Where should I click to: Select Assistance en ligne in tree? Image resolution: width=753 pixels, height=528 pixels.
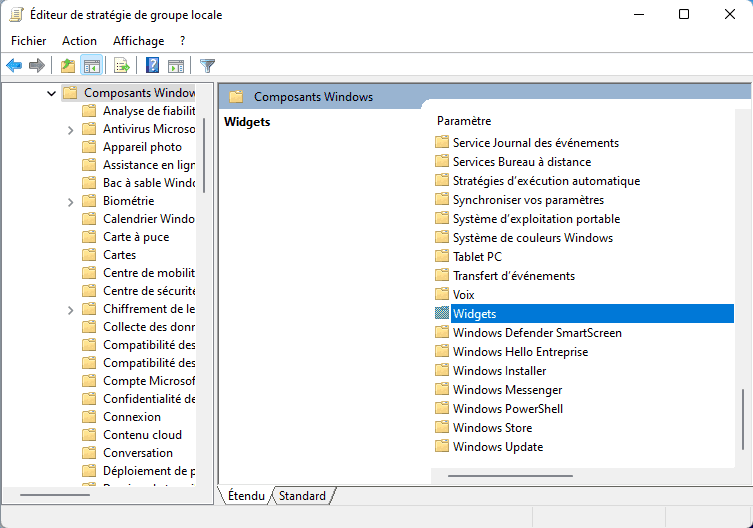point(149,165)
